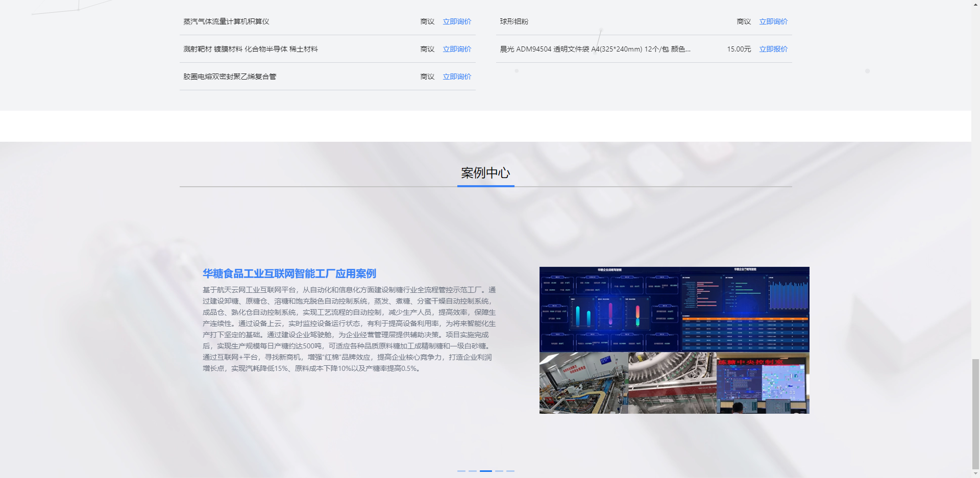The image size is (980, 478).
Task: Click scrollbar down arrow
Action: 975,473
